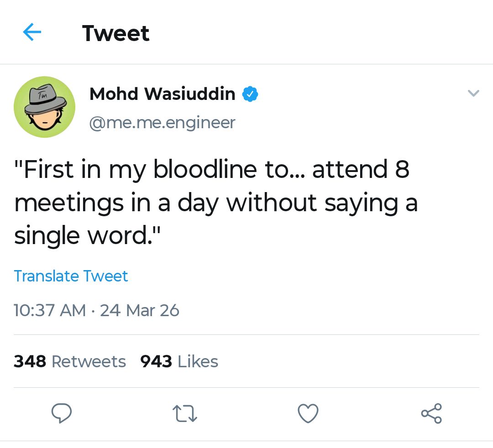Click the grey hat in the avatar
This screenshot has width=493, height=448.
click(x=44, y=97)
